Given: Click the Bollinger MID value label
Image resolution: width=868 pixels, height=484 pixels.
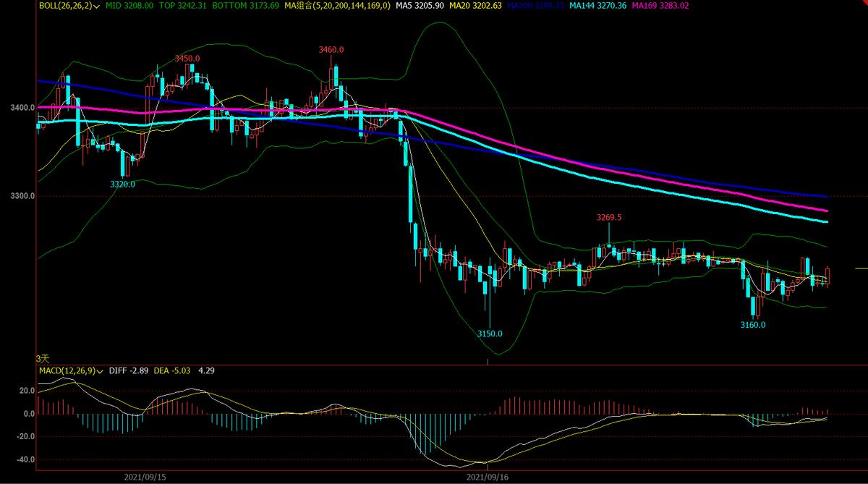Looking at the screenshot, I should click(132, 6).
